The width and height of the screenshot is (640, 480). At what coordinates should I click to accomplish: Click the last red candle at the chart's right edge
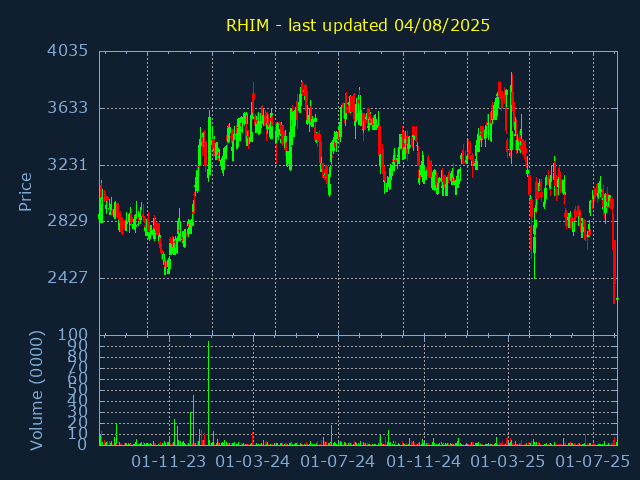click(x=614, y=271)
